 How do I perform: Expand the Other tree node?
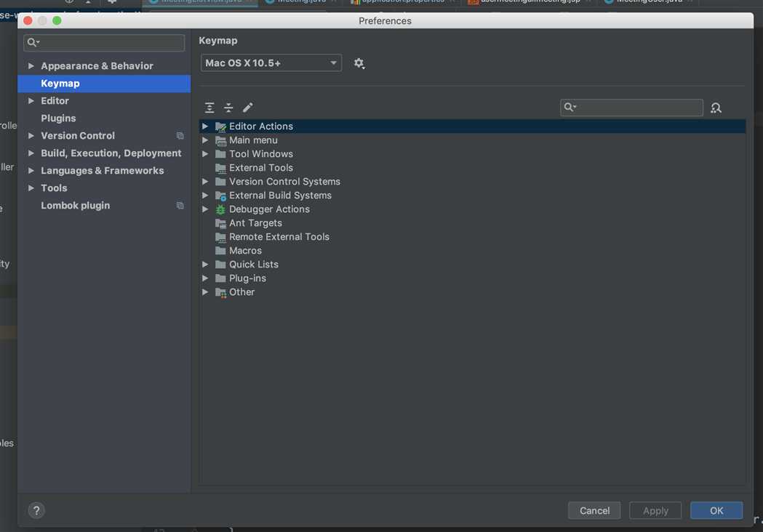[x=205, y=292]
